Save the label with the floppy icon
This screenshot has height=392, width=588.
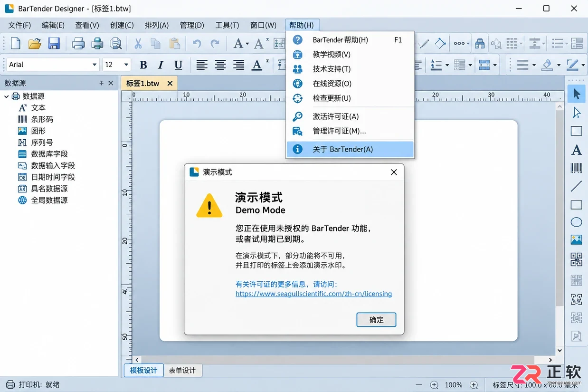[x=54, y=43]
